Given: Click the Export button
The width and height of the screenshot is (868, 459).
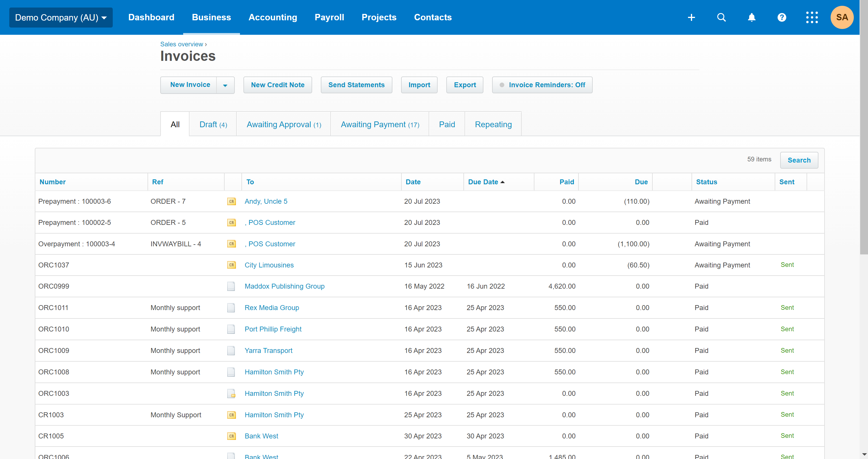Looking at the screenshot, I should tap(465, 85).
